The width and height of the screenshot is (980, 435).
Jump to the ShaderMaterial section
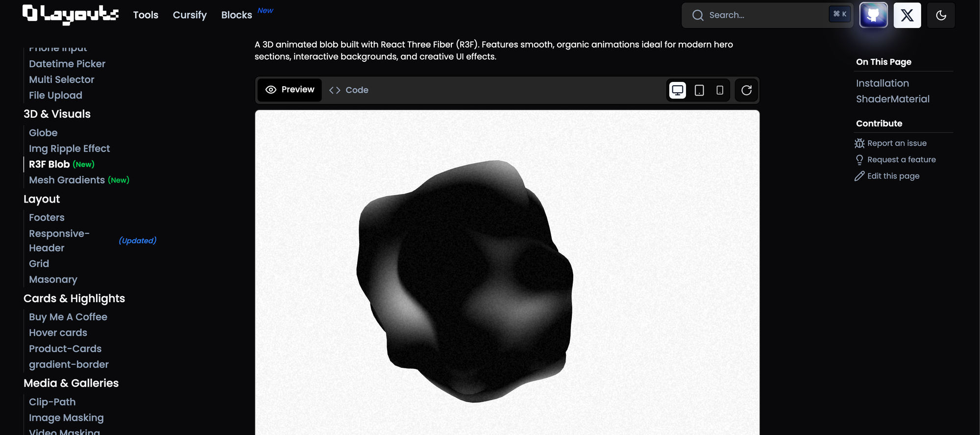coord(892,99)
